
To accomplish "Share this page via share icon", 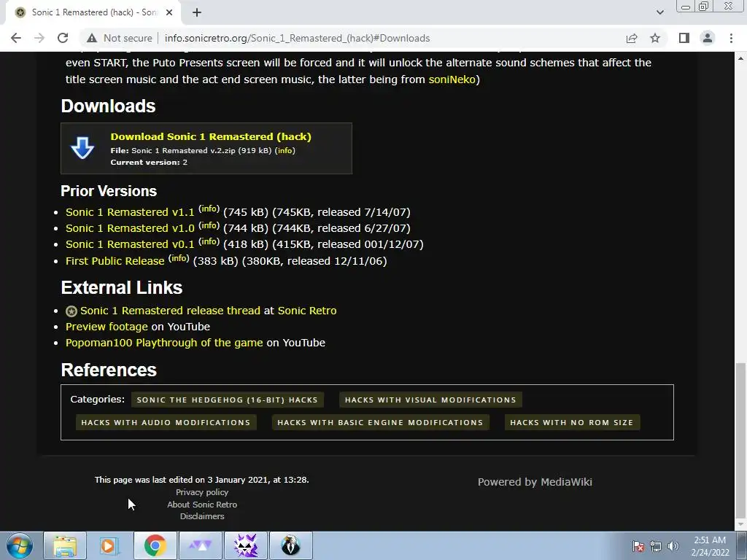I will 632,38.
